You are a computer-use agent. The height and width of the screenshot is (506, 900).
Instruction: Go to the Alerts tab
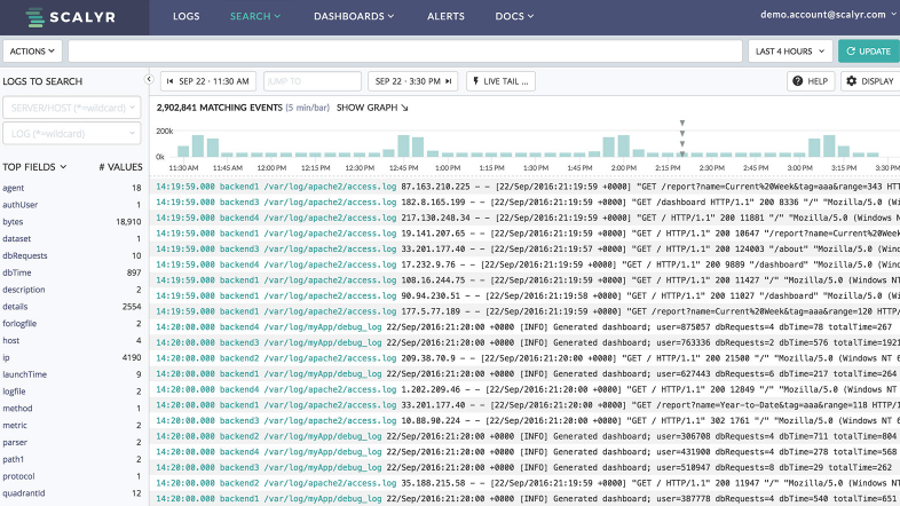click(x=445, y=16)
